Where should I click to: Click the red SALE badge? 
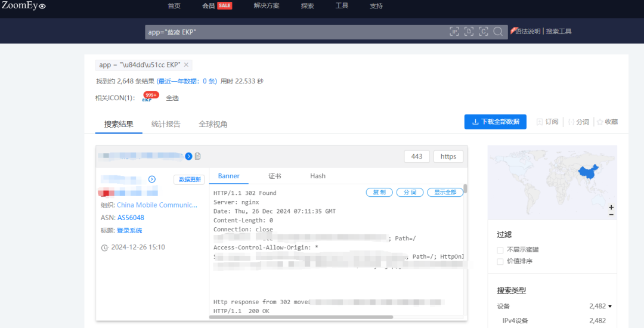point(225,5)
